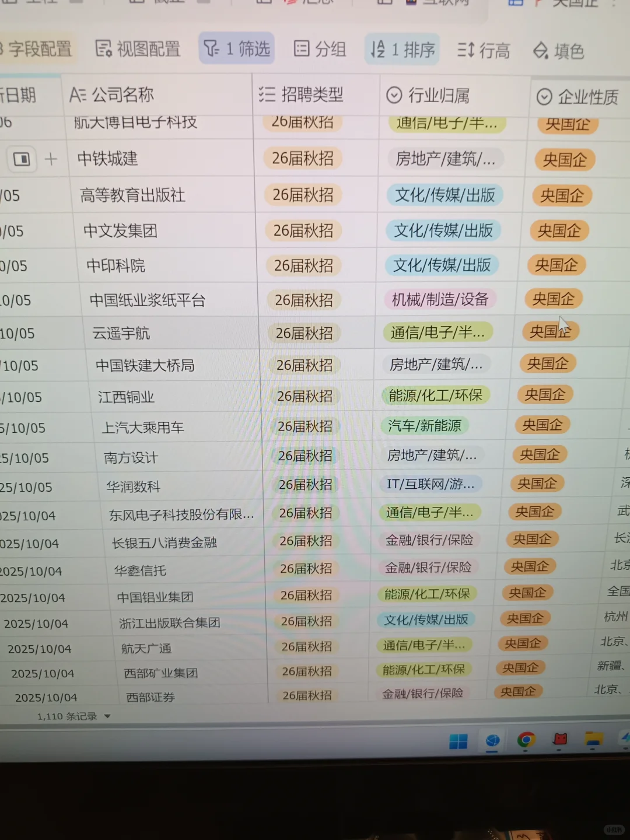
Task: Select the 东风电子科技股份有限 cell
Action: click(183, 514)
